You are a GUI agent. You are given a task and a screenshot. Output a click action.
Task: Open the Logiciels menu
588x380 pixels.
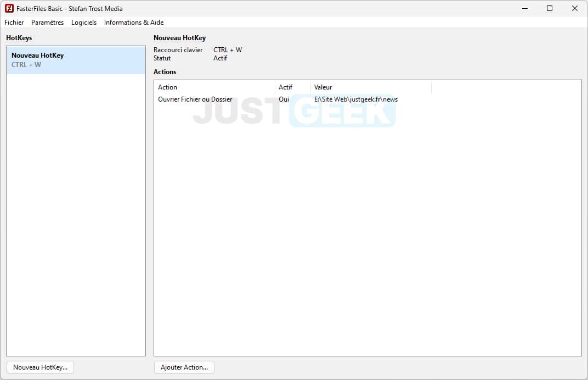(x=83, y=23)
